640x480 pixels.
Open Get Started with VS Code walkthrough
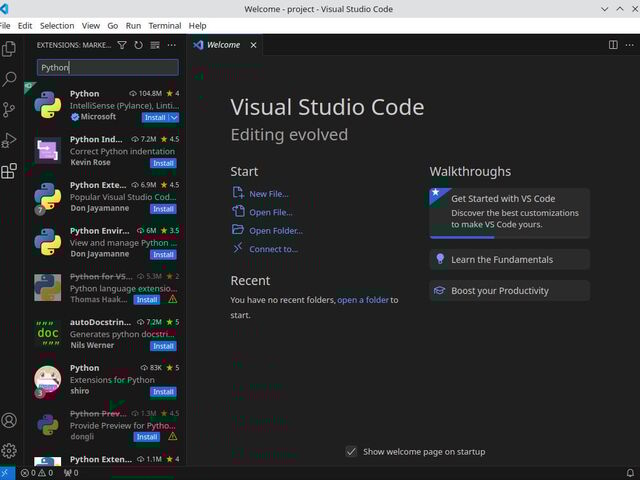509,213
